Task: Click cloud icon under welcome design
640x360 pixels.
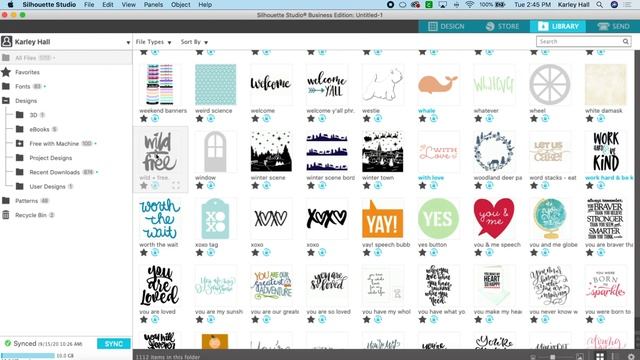Action: coord(267,118)
